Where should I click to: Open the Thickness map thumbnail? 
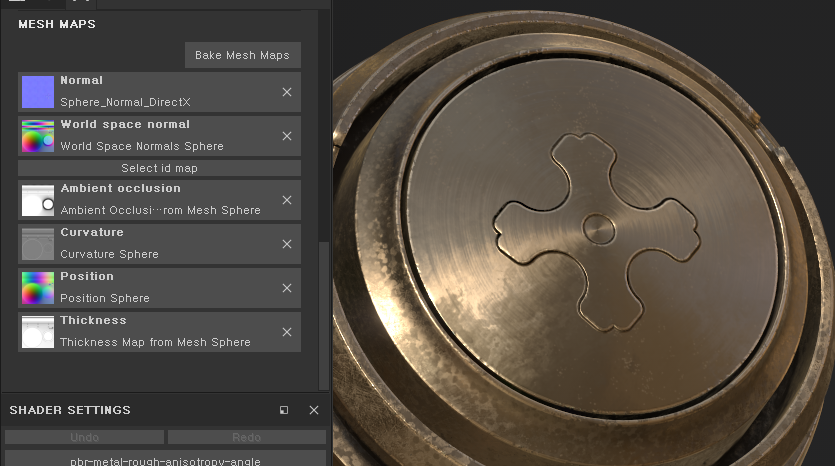[x=38, y=332]
